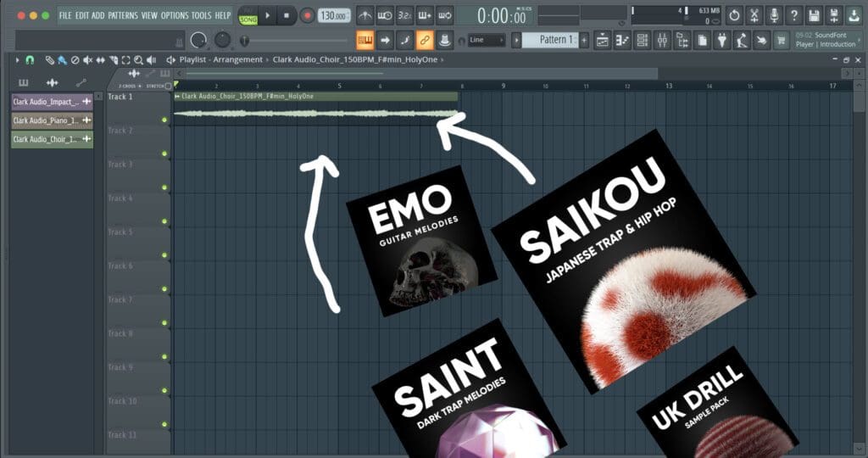This screenshot has height=458, width=868.
Task: Select the Mute tool in the playlist toolbar
Action: (87, 60)
